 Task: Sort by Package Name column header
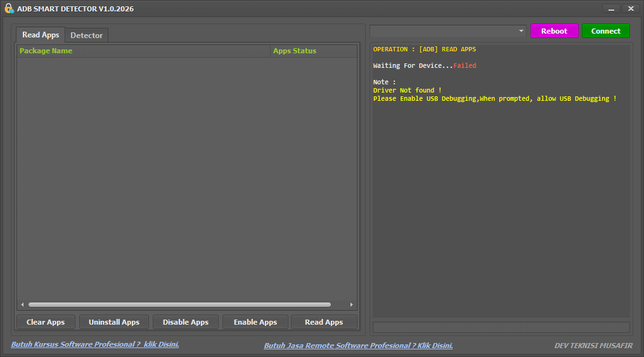[x=143, y=51]
